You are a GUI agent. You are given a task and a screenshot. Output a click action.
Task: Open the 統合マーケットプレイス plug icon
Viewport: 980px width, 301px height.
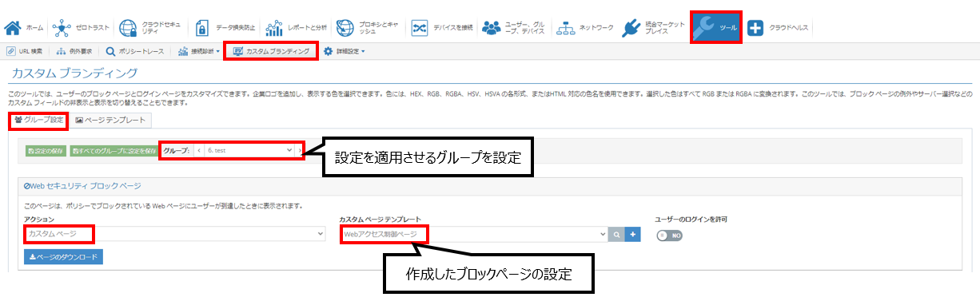pyautogui.click(x=631, y=28)
